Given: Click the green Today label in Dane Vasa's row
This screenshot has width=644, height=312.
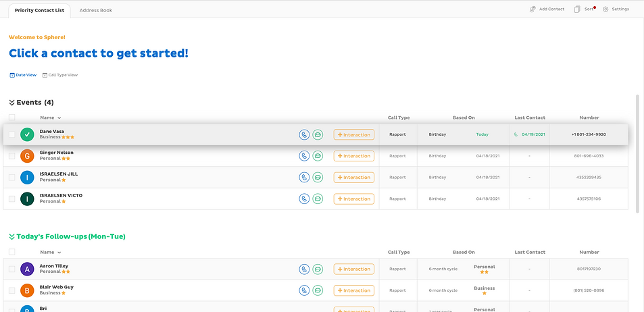Looking at the screenshot, I should coord(482,134).
